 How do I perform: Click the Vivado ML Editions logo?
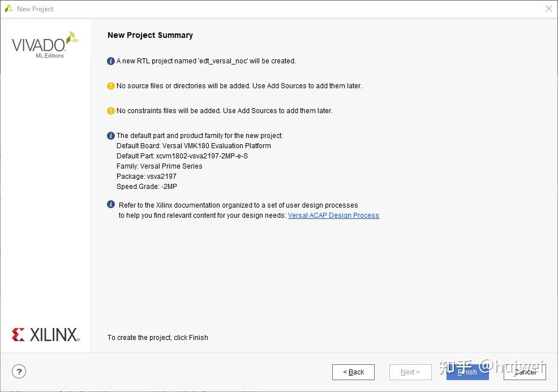[x=45, y=45]
